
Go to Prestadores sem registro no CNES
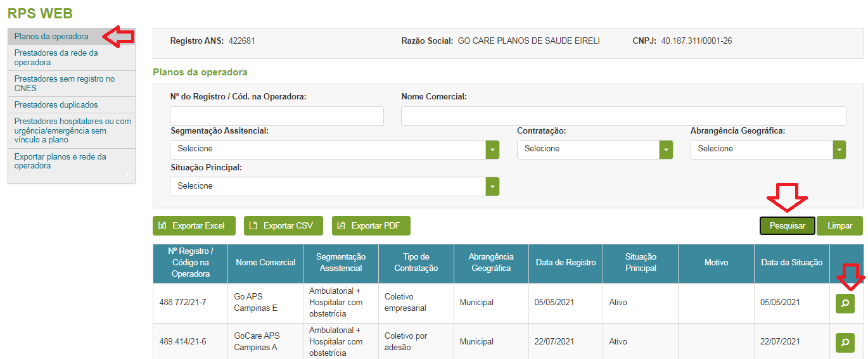pyautogui.click(x=64, y=84)
